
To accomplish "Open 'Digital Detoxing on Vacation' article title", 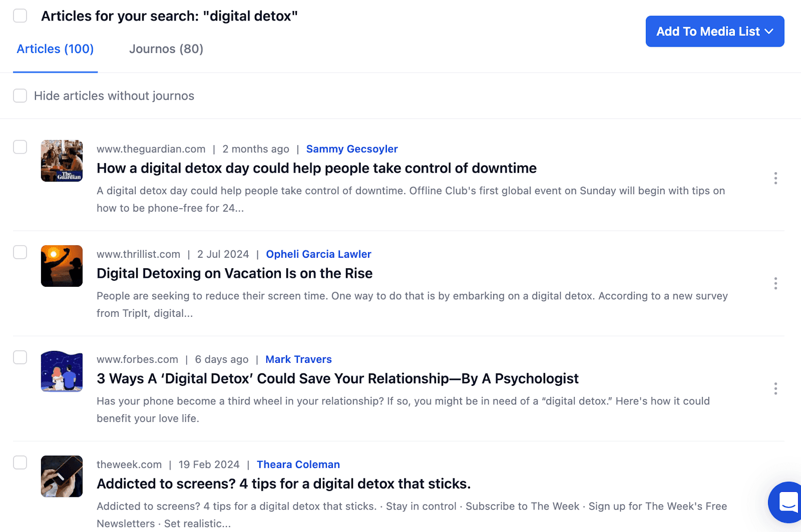I will click(x=234, y=273).
